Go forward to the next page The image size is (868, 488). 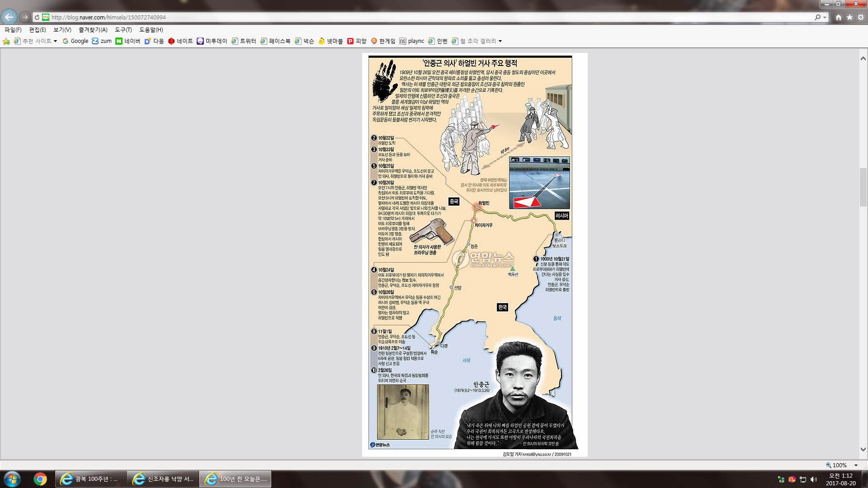tap(25, 17)
